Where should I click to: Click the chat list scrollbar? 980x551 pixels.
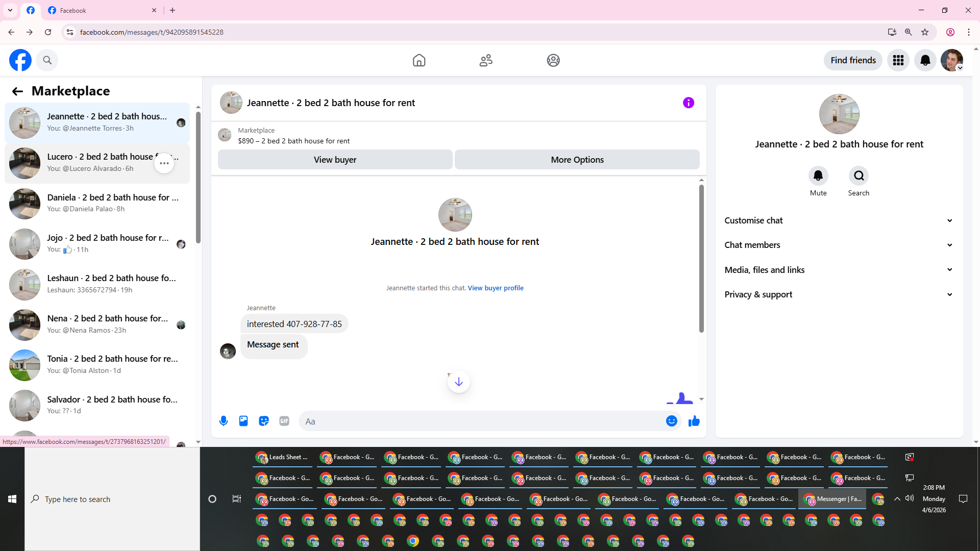tap(198, 178)
